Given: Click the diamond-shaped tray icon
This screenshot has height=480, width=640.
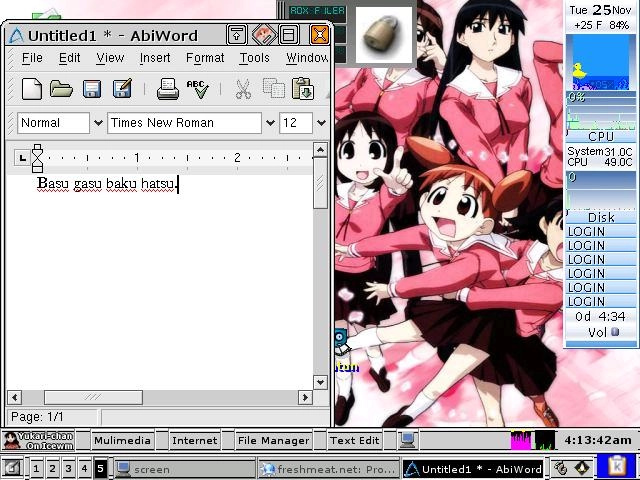Looking at the screenshot, I should coord(582,468).
